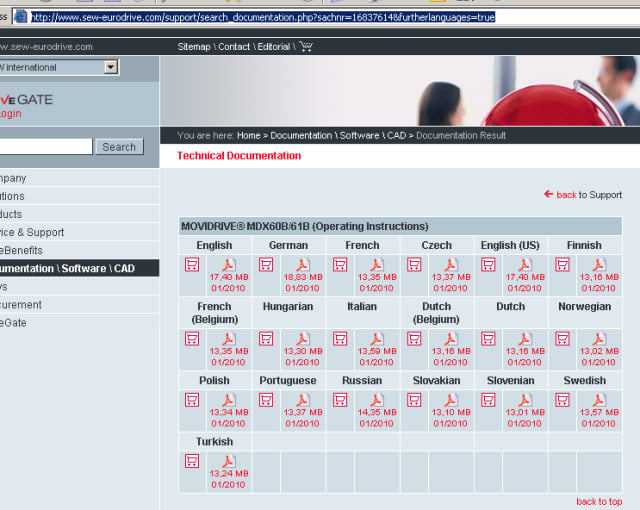Open the Dutch PDF document
This screenshot has height=510, width=640.
tap(525, 339)
